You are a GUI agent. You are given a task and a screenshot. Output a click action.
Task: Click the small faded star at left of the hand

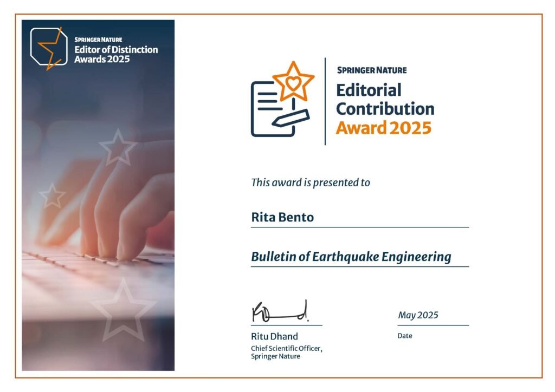click(x=53, y=195)
